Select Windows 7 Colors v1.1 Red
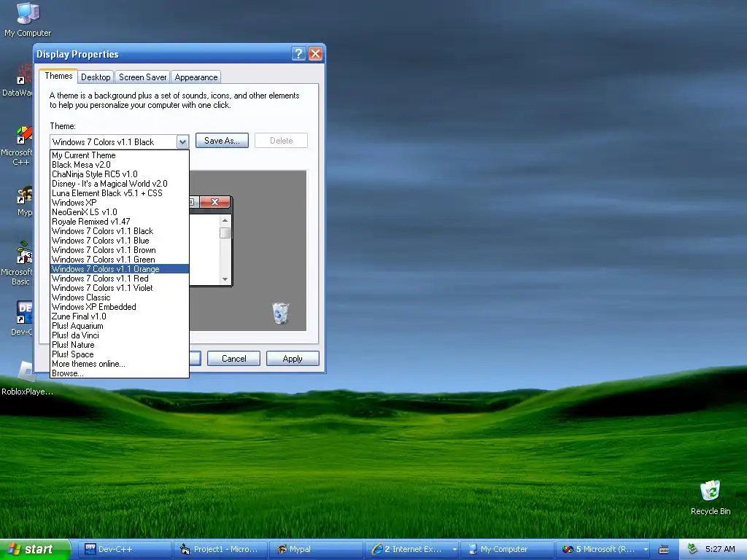 [x=120, y=279]
